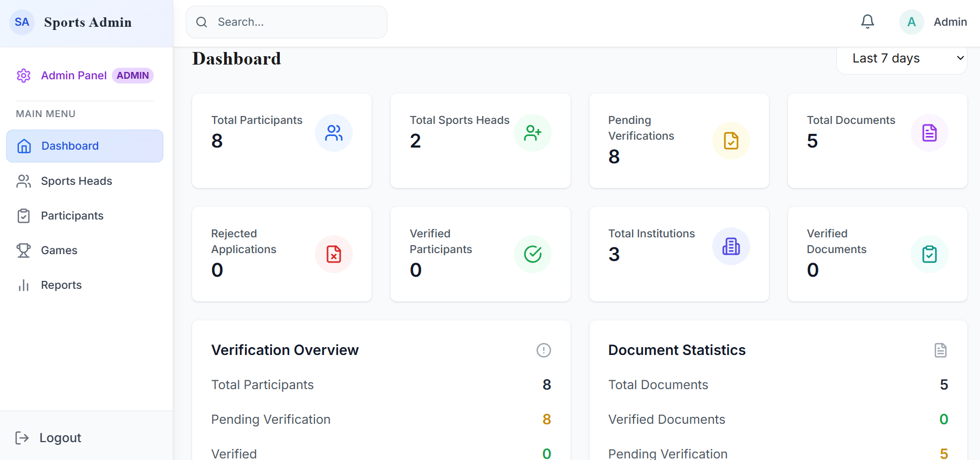Click the Document Statistics heading
Viewport: 980px width, 460px height.
tap(677, 350)
